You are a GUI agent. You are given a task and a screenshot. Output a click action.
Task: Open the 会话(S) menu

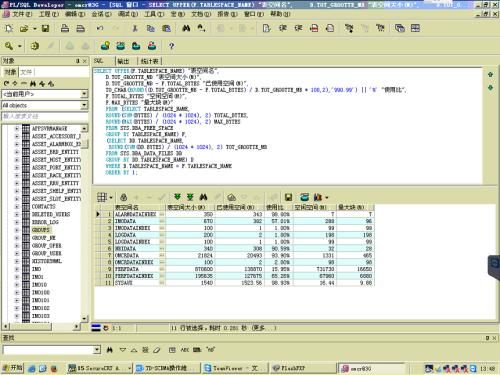point(101,14)
